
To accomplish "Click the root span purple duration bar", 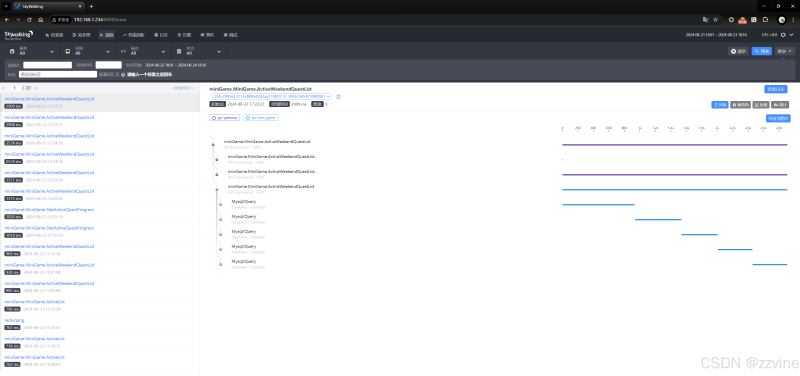I will point(674,144).
